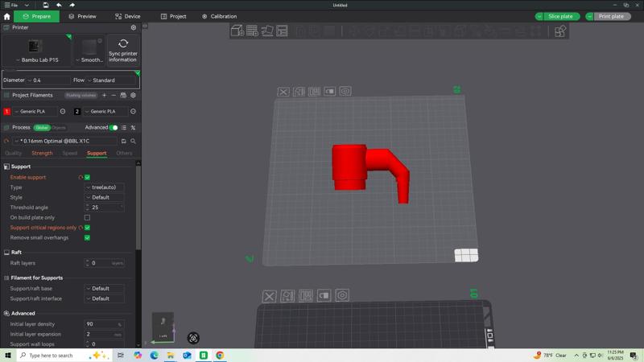The image size is (644, 362).
Task: Select the Quality settings tab
Action: [x=13, y=153]
